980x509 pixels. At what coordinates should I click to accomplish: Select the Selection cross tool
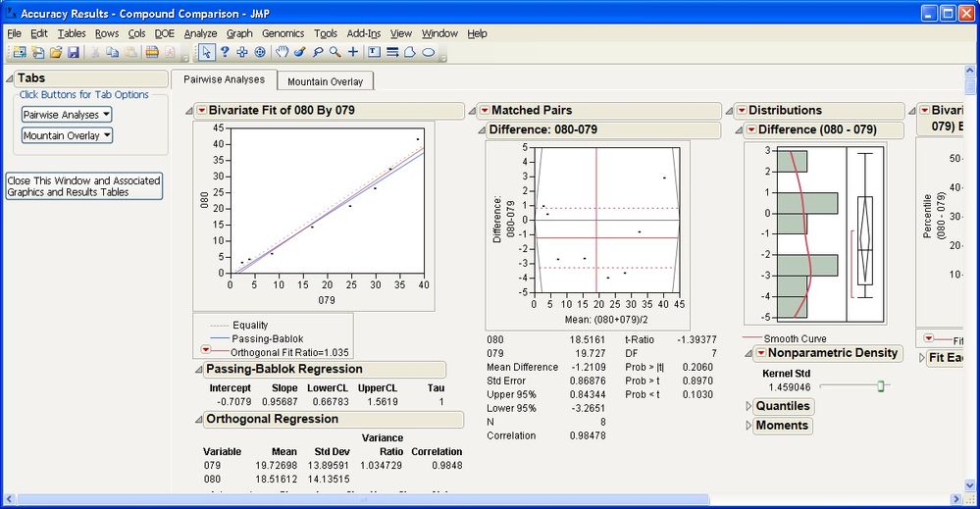(242, 52)
